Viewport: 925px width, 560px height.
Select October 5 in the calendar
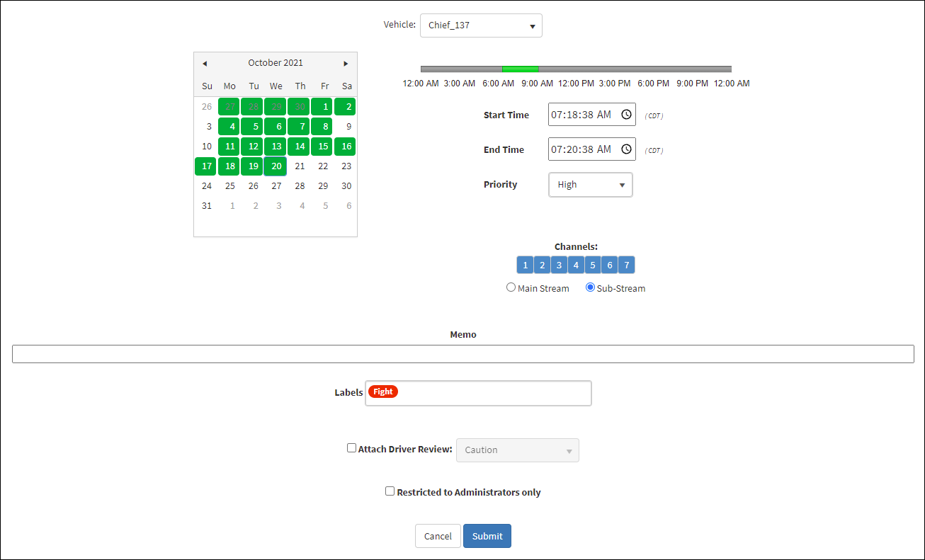[x=252, y=127]
